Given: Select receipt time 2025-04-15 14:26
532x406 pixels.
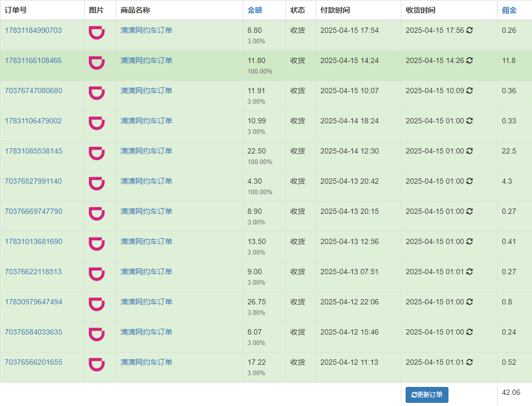Looking at the screenshot, I should click(x=435, y=60).
